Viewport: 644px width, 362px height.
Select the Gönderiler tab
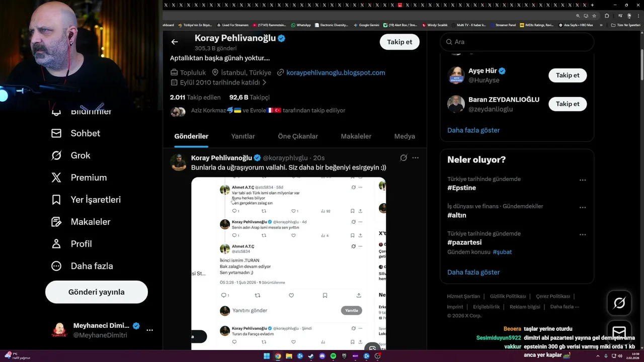[x=191, y=136]
